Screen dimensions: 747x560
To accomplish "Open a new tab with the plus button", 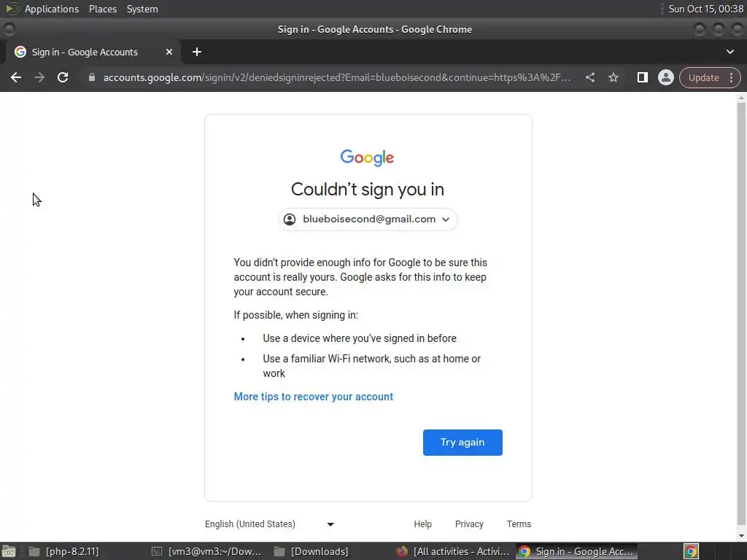I will pyautogui.click(x=197, y=52).
